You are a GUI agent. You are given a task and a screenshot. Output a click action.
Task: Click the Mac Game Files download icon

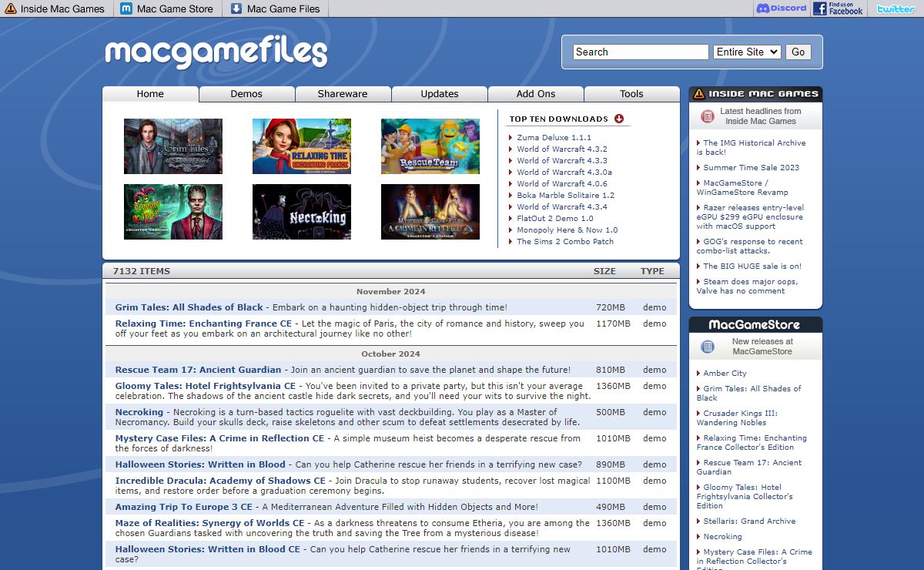236,8
